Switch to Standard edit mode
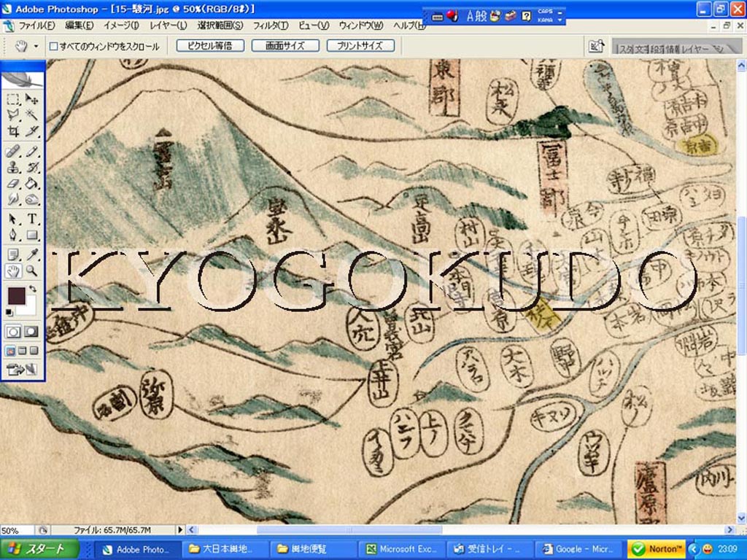The height and width of the screenshot is (560, 747). click(13, 332)
